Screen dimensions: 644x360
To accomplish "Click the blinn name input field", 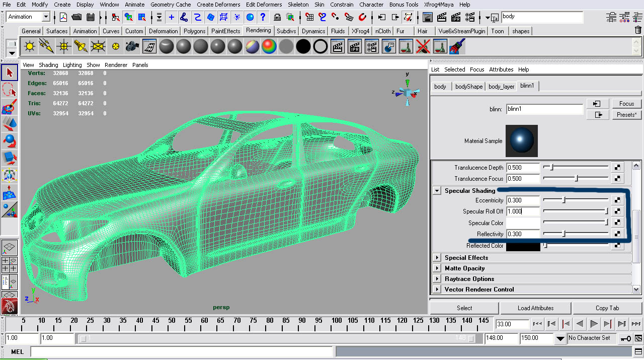I will click(544, 109).
